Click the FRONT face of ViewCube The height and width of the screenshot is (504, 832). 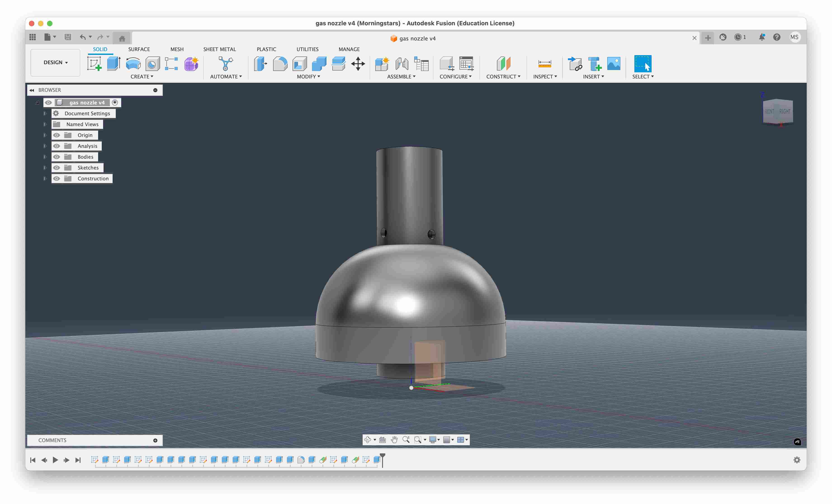click(x=769, y=112)
